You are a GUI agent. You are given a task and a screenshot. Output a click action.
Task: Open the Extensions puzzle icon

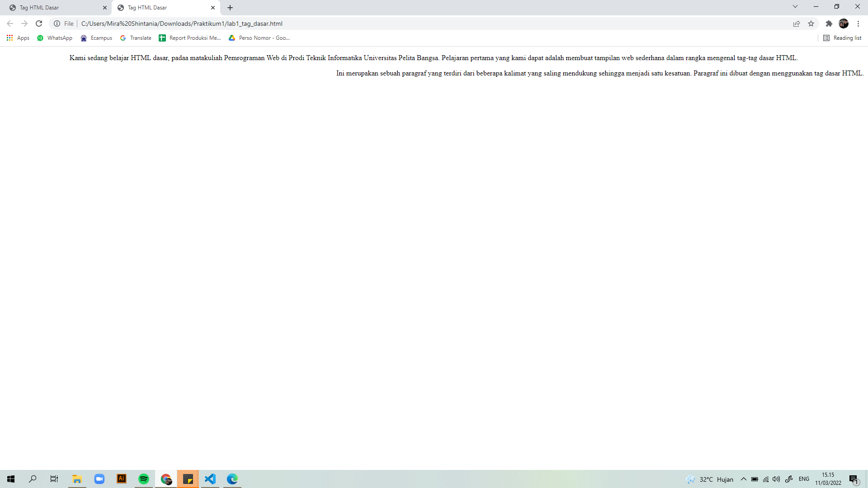tap(829, 23)
